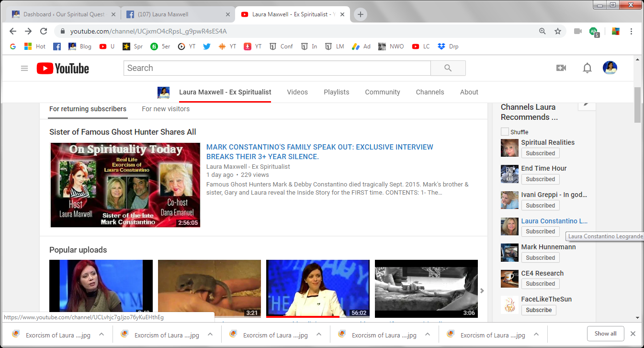This screenshot has width=644, height=348.
Task: Reload the page with refresh icon
Action: [x=44, y=31]
